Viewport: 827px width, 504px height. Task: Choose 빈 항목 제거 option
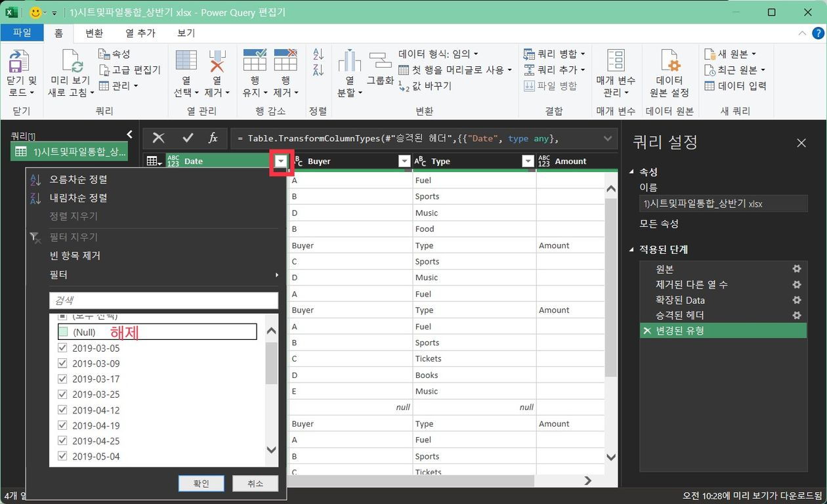75,255
